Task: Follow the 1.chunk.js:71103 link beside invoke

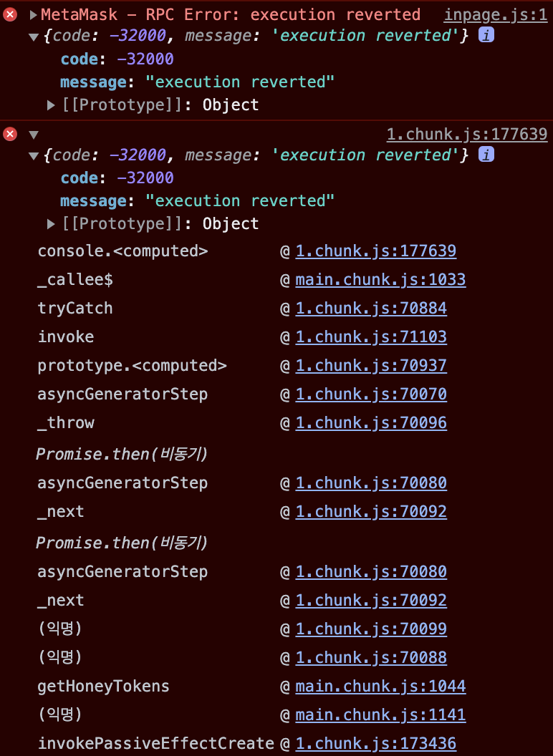Action: (371, 337)
